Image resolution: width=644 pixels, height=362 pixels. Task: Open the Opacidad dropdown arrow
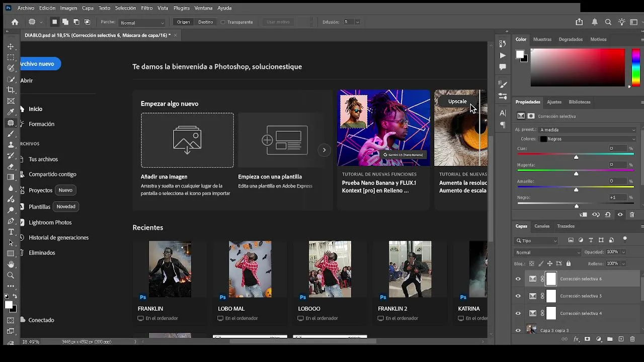coord(623,252)
